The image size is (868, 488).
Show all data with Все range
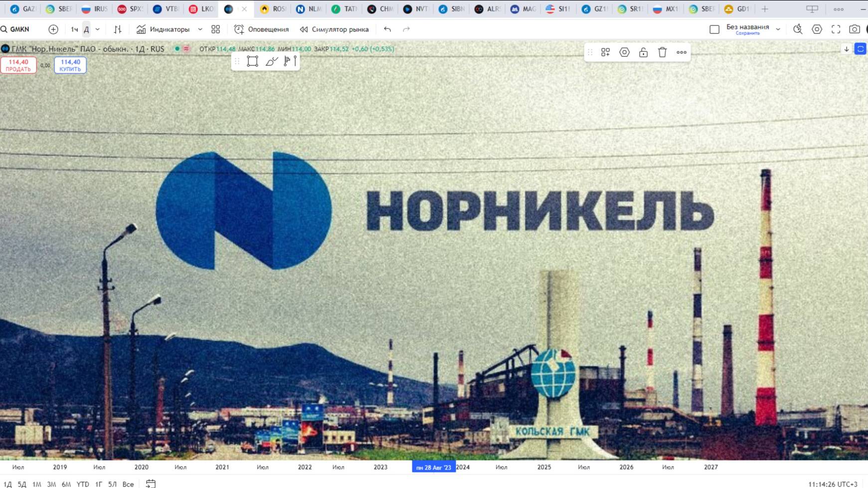128,484
